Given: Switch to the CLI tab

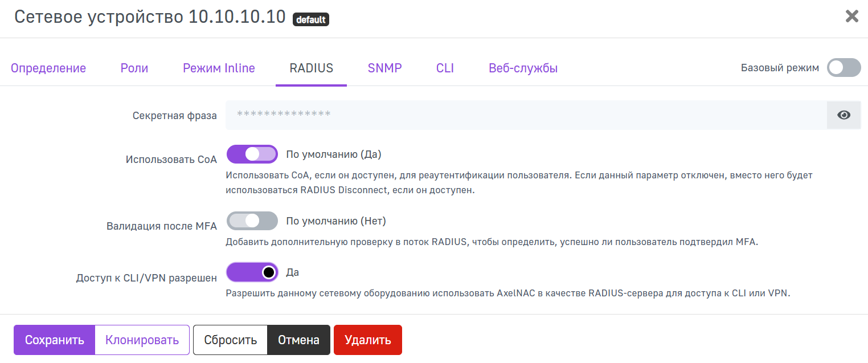Looking at the screenshot, I should [445, 68].
